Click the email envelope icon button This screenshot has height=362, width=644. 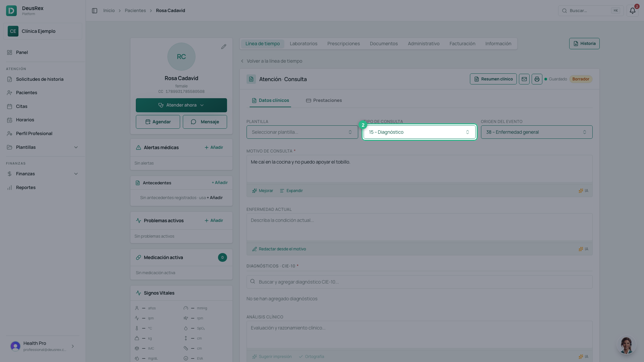524,79
